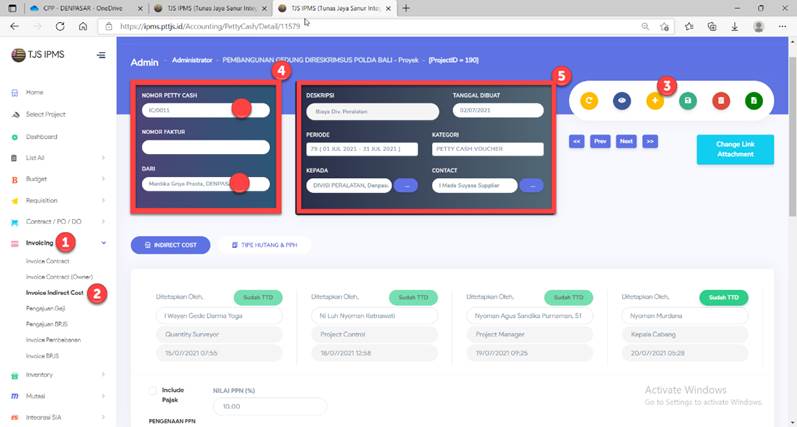Select the Indirect Cost tab
Image resolution: width=797 pixels, height=427 pixels.
coord(171,245)
